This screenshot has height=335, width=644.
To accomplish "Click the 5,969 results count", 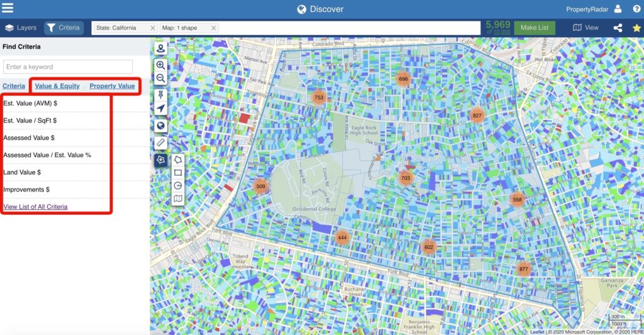I will pos(498,25).
